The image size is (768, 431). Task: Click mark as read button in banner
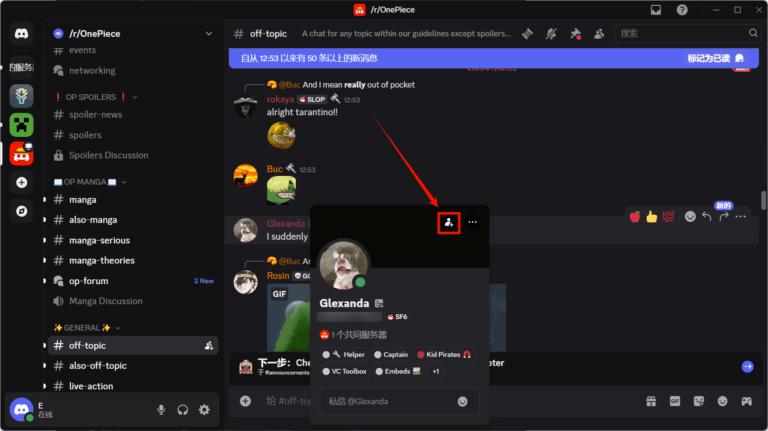click(x=716, y=58)
